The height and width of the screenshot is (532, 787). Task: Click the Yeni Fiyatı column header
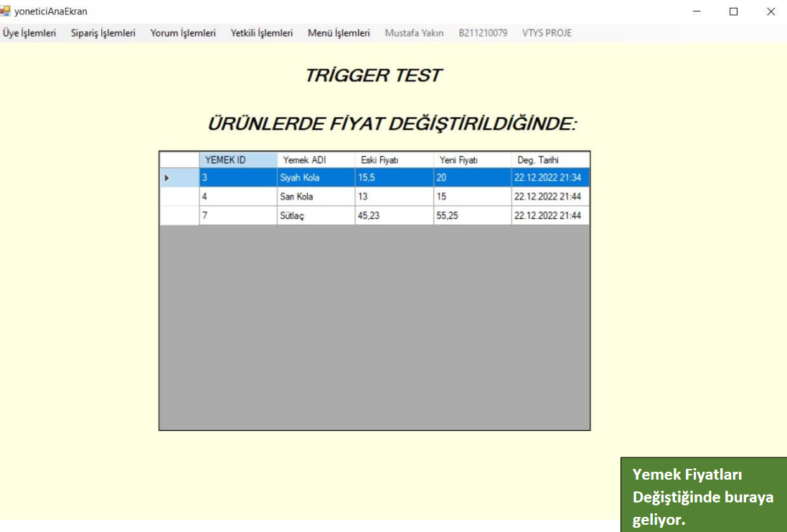[x=472, y=160]
